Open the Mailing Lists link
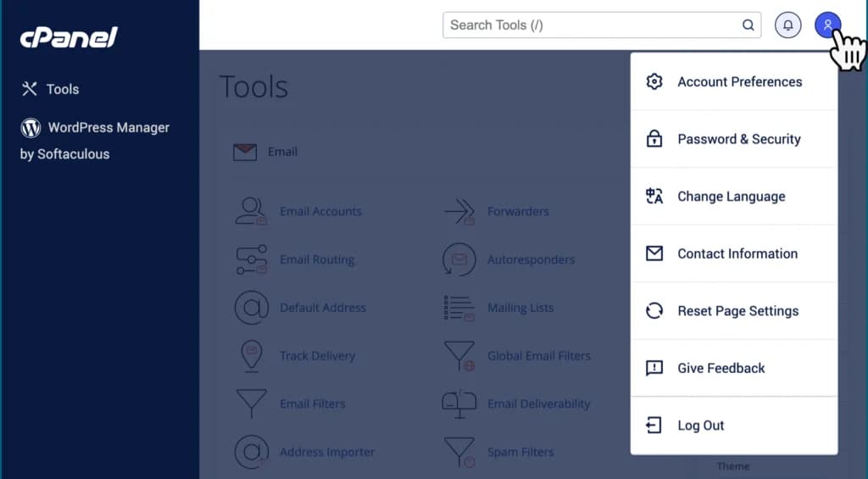This screenshot has width=868, height=479. [x=520, y=308]
